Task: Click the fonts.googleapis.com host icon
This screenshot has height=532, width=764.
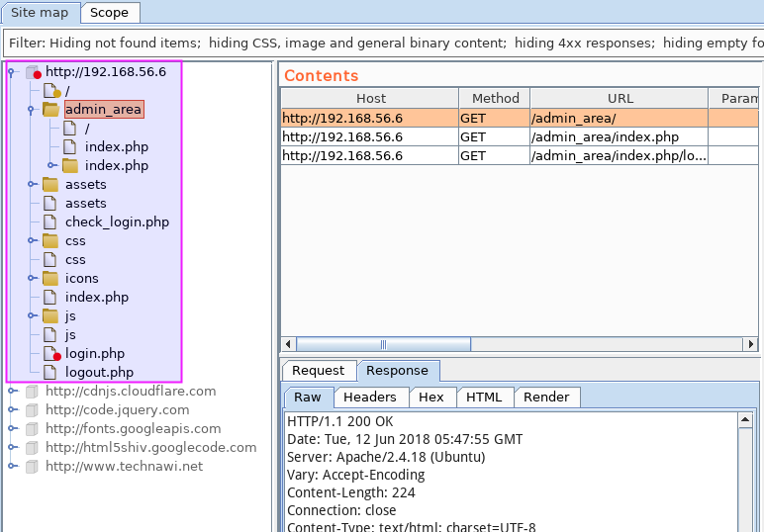Action: coord(32,429)
